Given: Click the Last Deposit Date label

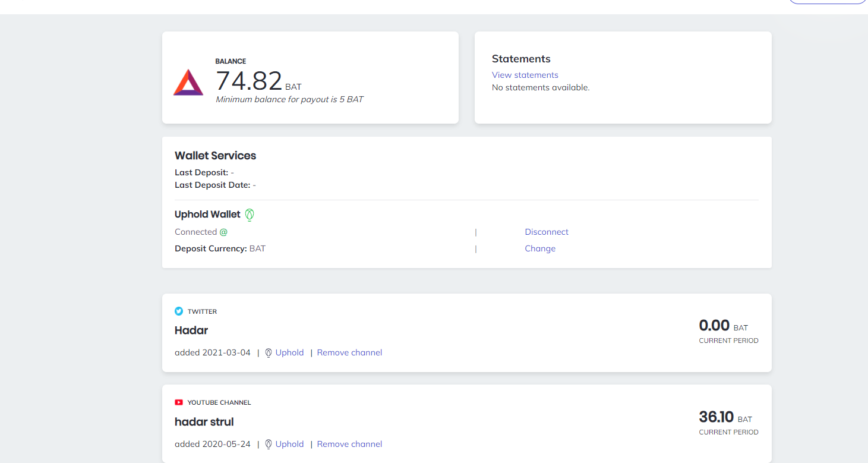Looking at the screenshot, I should point(212,185).
